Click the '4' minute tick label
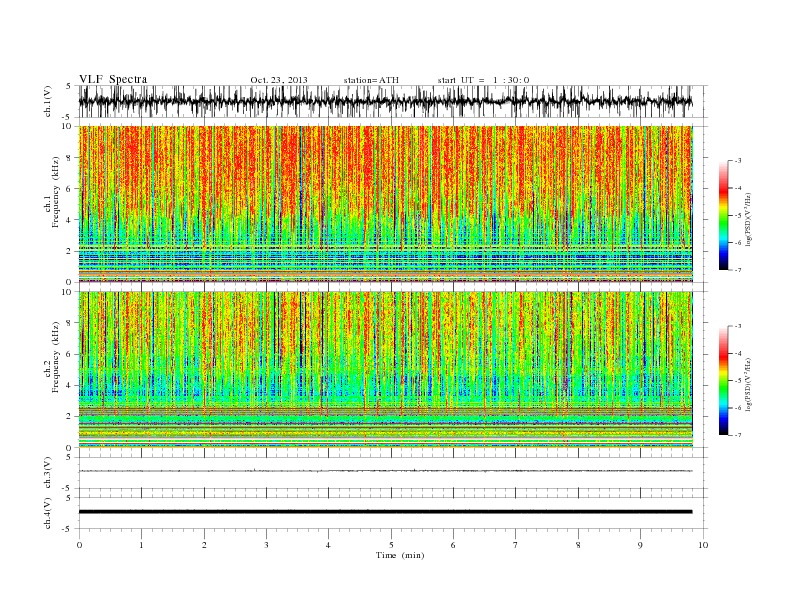This screenshot has height=612, width=792. [329, 545]
